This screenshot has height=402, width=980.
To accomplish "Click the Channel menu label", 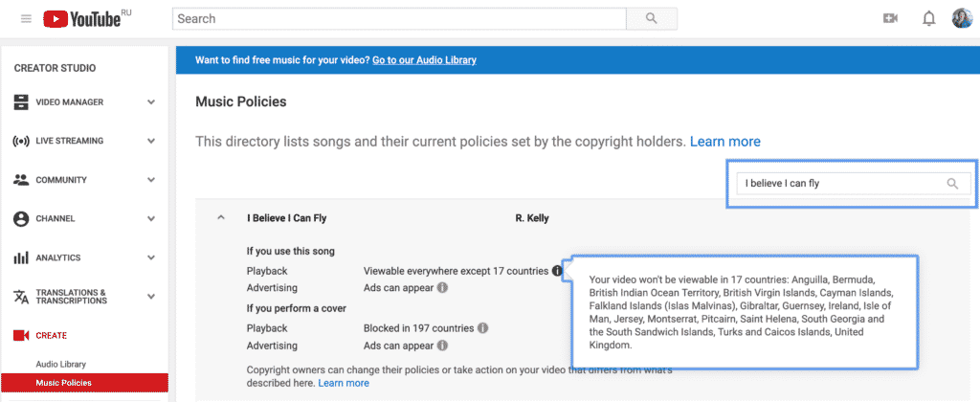I will pos(55,219).
